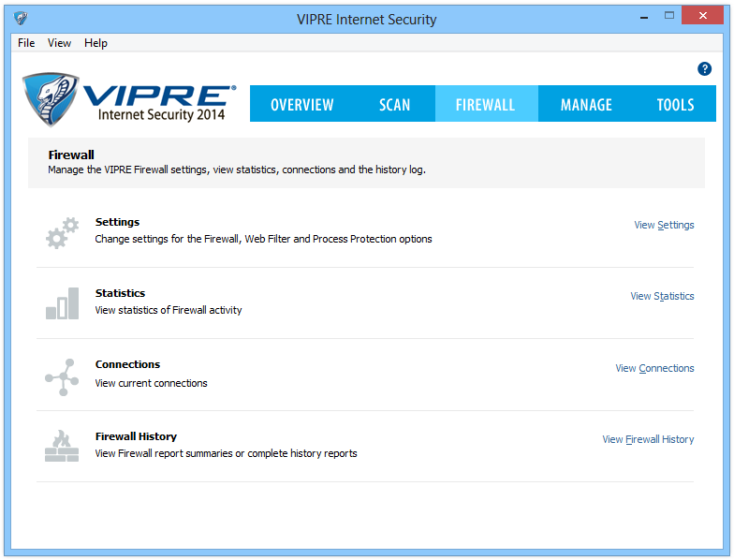Screen dimensions: 734x560
Task: Click the VIPRE snake shield logo
Action: [51, 99]
